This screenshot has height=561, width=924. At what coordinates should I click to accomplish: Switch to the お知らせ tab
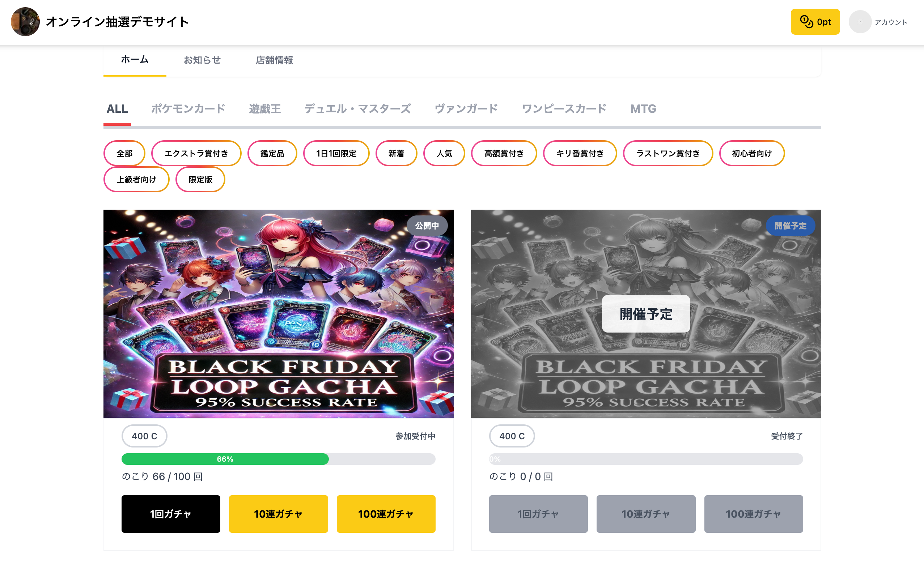[202, 60]
